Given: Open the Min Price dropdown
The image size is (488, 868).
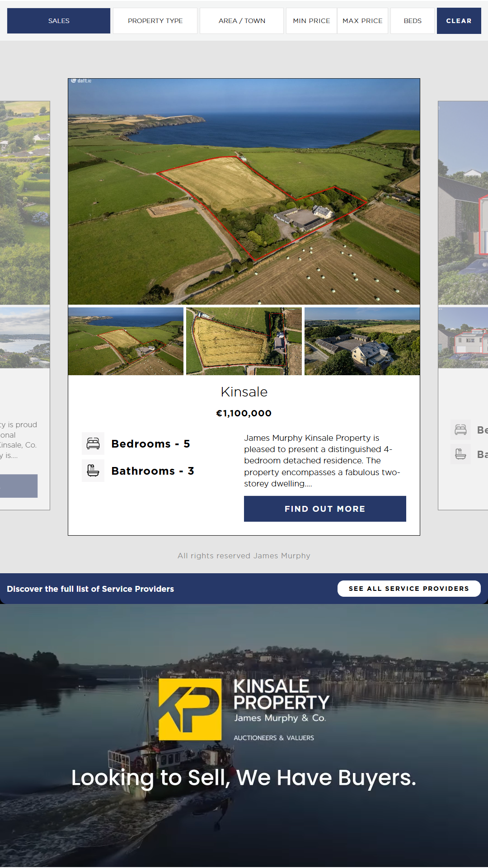Looking at the screenshot, I should click(311, 21).
